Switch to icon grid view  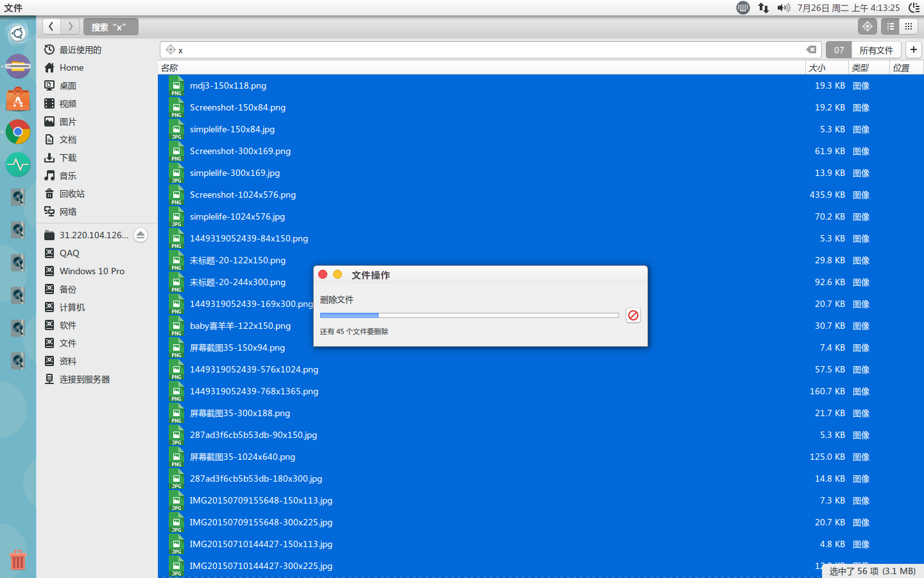tap(909, 26)
